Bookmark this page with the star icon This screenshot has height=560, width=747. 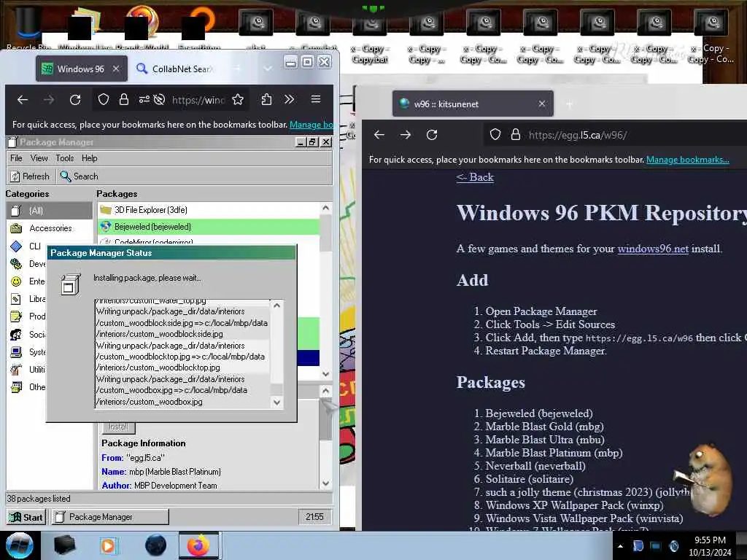click(238, 99)
